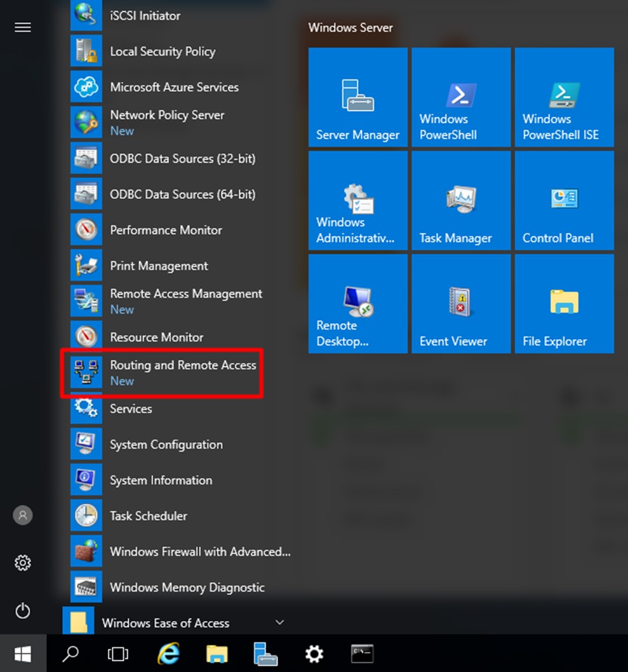Launch Task Manager from its tile

(462, 201)
